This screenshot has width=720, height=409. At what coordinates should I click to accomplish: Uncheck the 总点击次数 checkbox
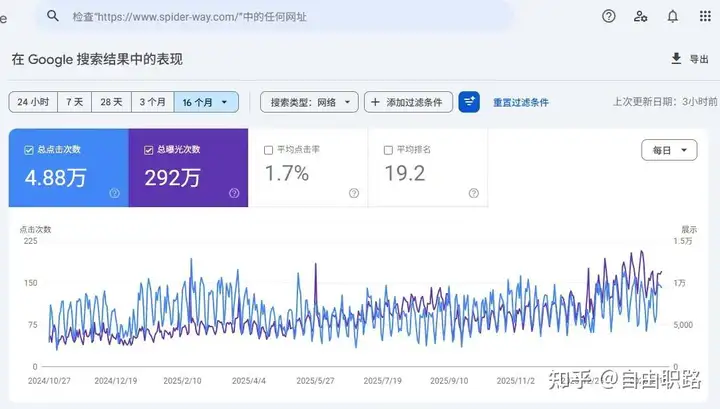pos(29,150)
